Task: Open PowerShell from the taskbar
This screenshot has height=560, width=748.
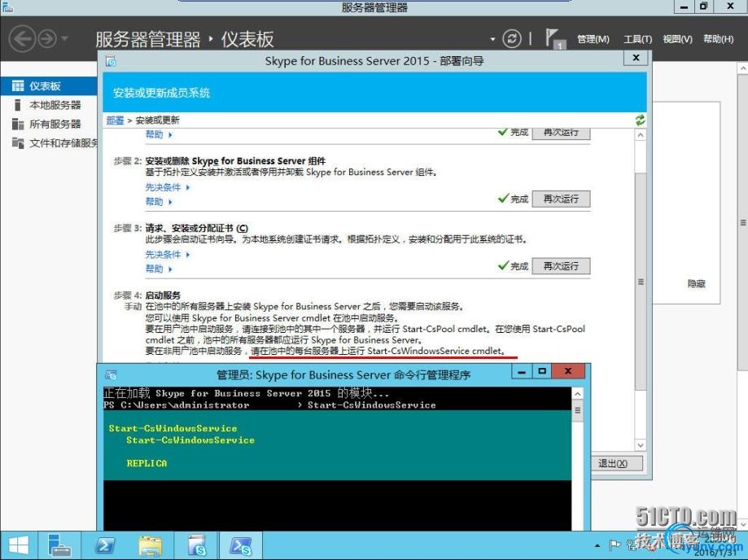Action: pos(104,545)
